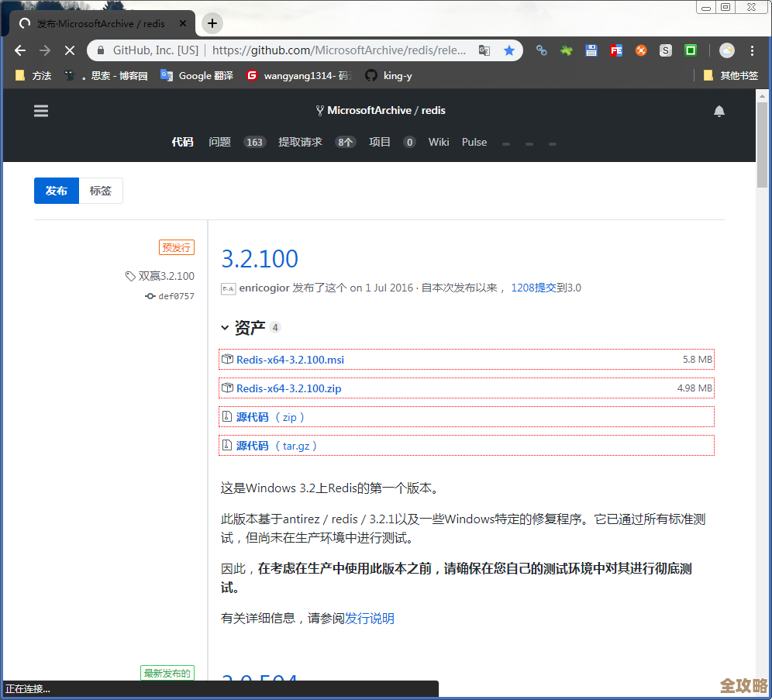The height and width of the screenshot is (700, 772).
Task: Open Chrome's three-dot settings menu
Action: tap(752, 50)
